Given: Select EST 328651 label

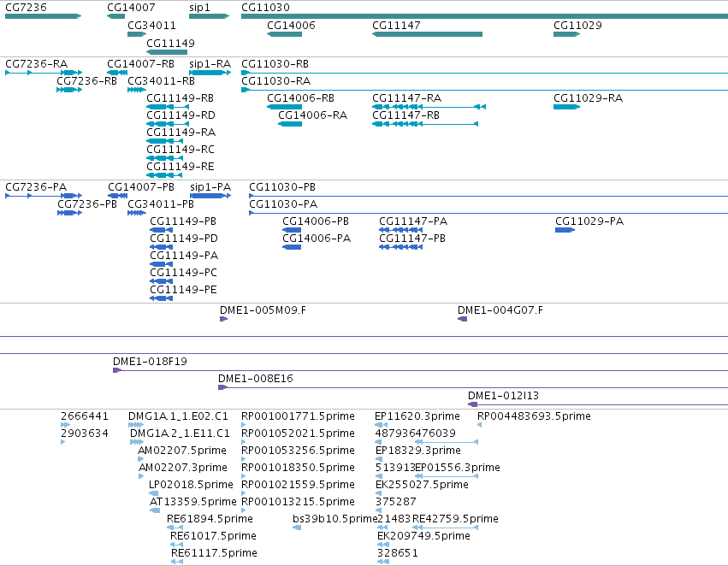Looking at the screenshot, I should (x=398, y=553).
